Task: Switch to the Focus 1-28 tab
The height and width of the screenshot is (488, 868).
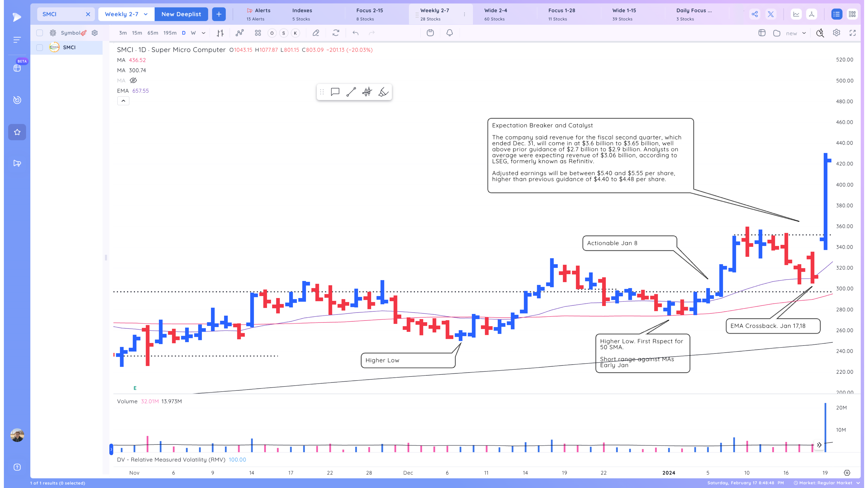Action: pos(562,14)
